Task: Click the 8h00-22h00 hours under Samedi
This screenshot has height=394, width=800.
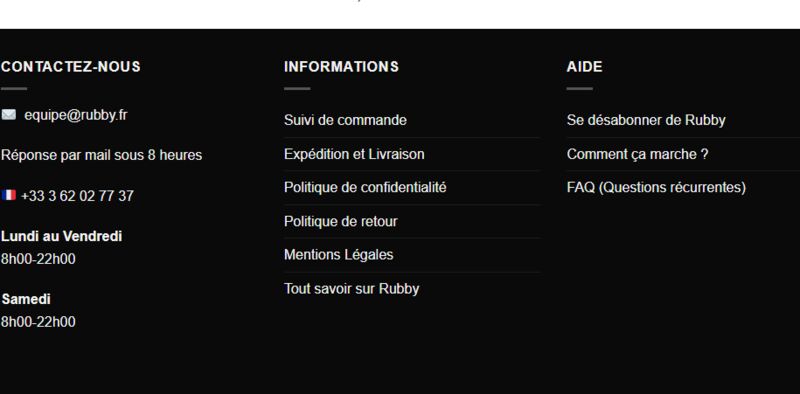Action: pos(38,322)
